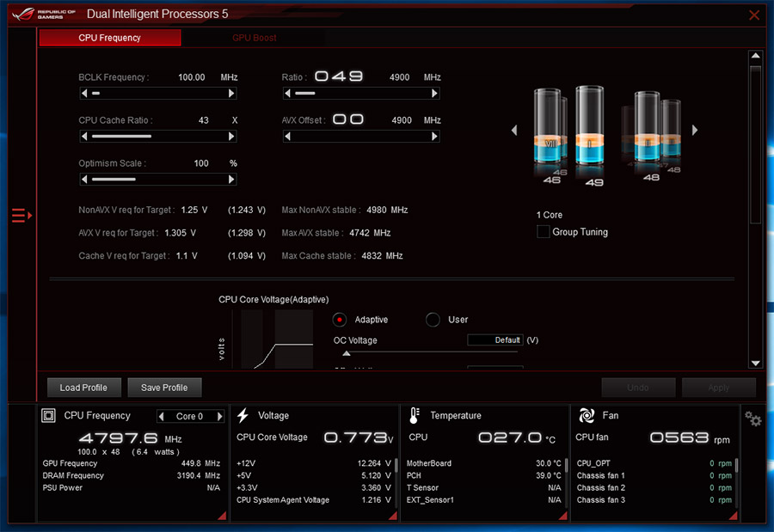
Task: Select the front right cylinder labeled 48
Action: (648, 127)
